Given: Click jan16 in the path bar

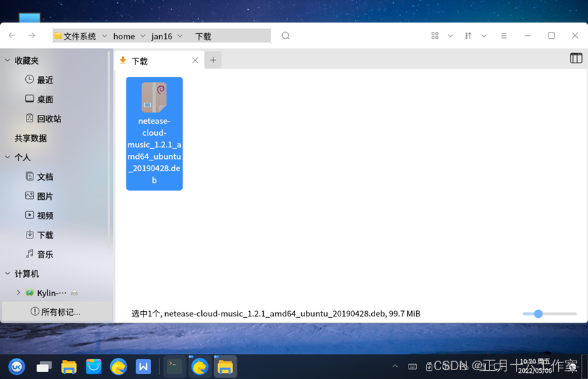Looking at the screenshot, I should [162, 37].
